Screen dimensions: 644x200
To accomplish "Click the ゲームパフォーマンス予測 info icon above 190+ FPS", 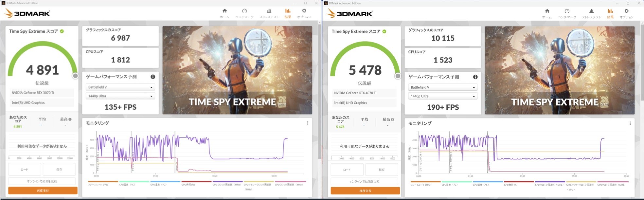I will [475, 77].
